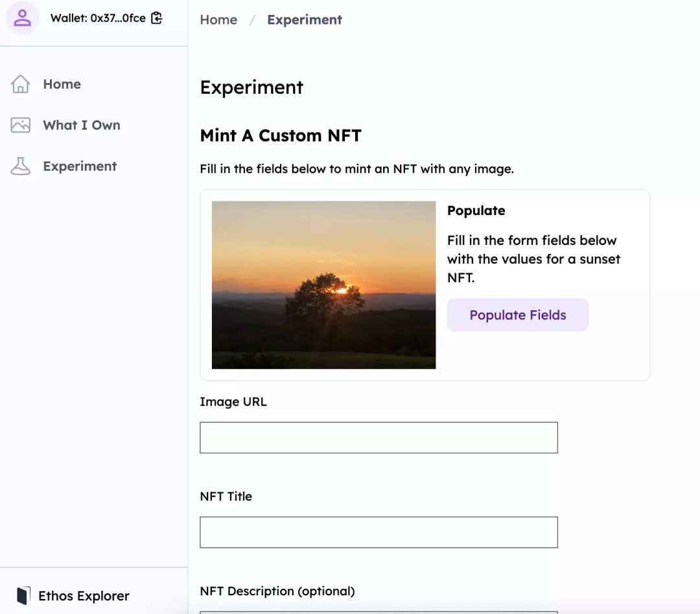700x614 pixels.
Task: Click the picture icon beside What I Own
Action: pos(21,125)
